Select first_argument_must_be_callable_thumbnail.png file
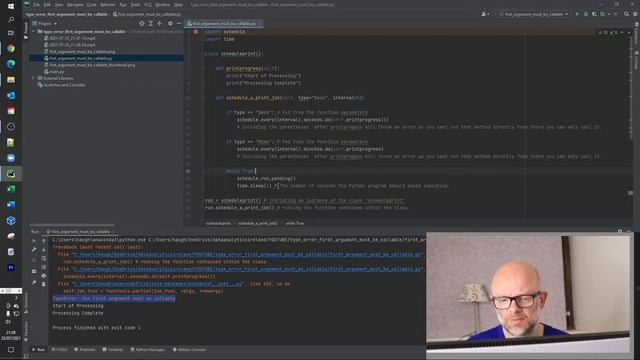 pyautogui.click(x=92, y=65)
